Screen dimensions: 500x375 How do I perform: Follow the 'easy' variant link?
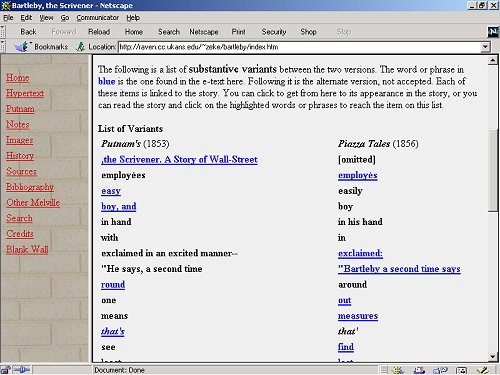click(111, 191)
